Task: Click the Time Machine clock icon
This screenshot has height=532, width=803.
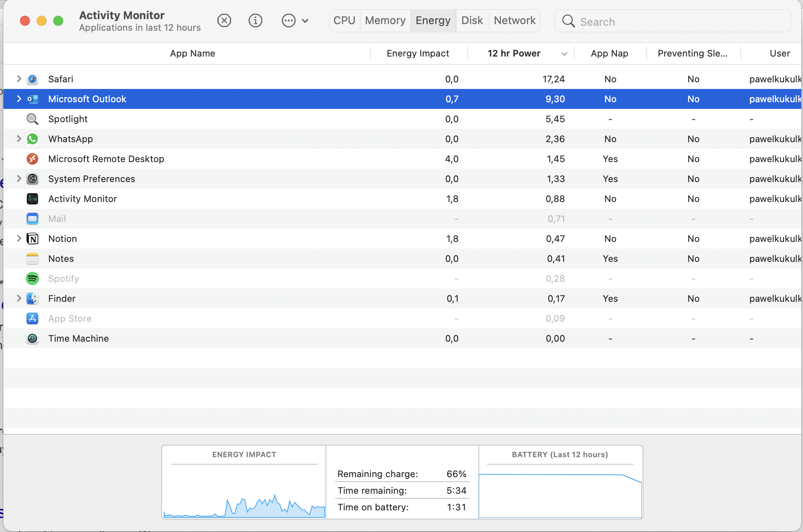Action: click(x=32, y=338)
